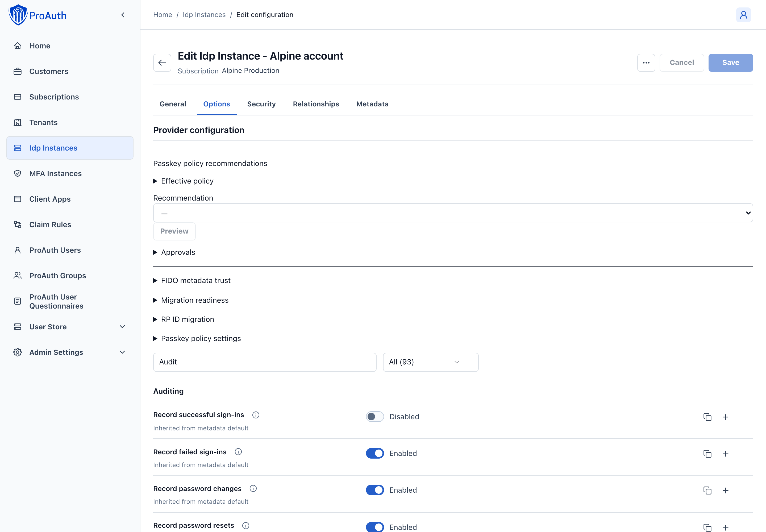Click the info icon beside Record password resets
Image resolution: width=766 pixels, height=532 pixels.
click(246, 525)
